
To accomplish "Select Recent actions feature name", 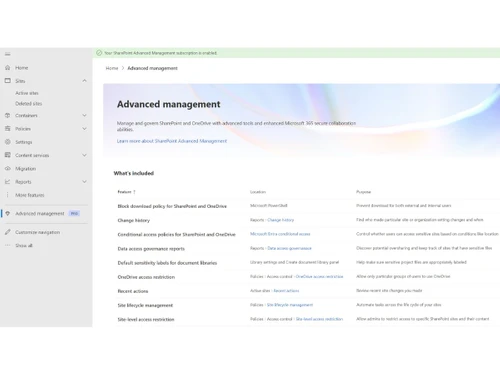I will pos(133,291).
